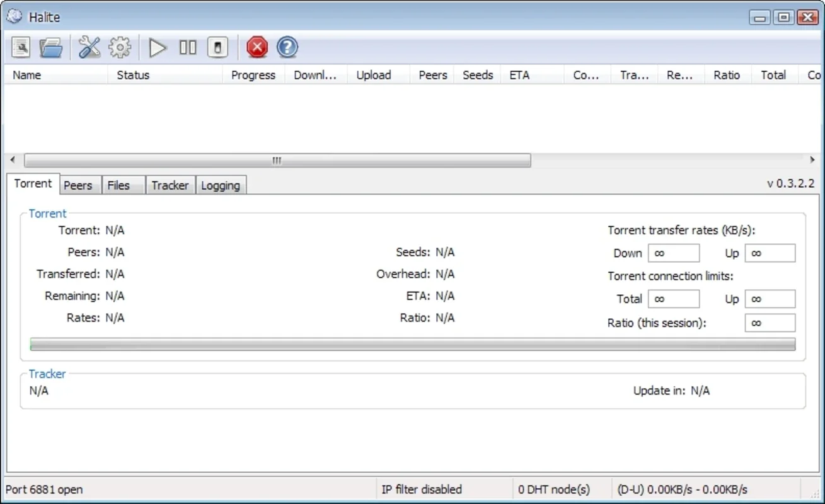
Task: Click the Up connection limit field
Action: (x=770, y=299)
